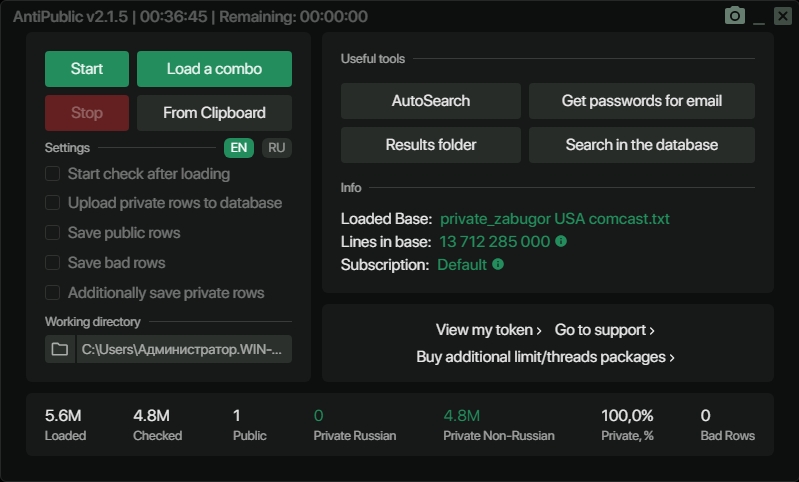Click the green Start button

coord(87,69)
